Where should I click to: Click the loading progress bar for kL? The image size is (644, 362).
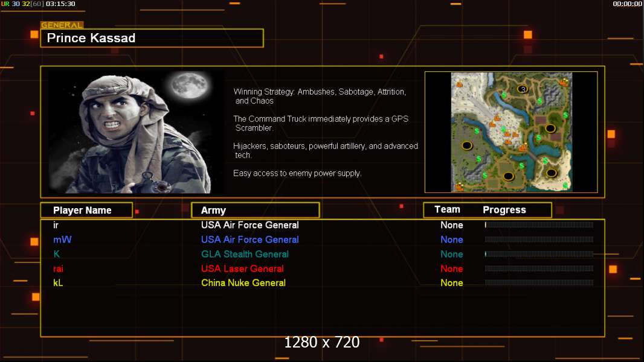539,282
